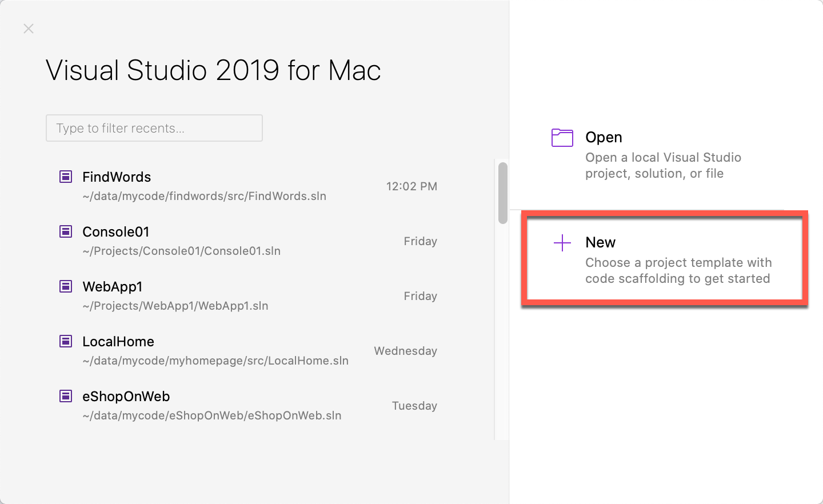Click the FindWords file path text
This screenshot has height=504, width=823.
point(204,195)
